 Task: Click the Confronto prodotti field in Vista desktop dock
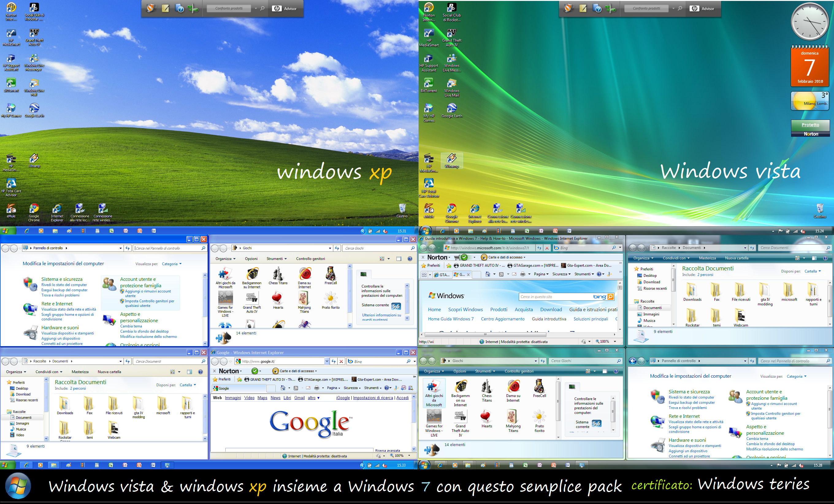(646, 9)
